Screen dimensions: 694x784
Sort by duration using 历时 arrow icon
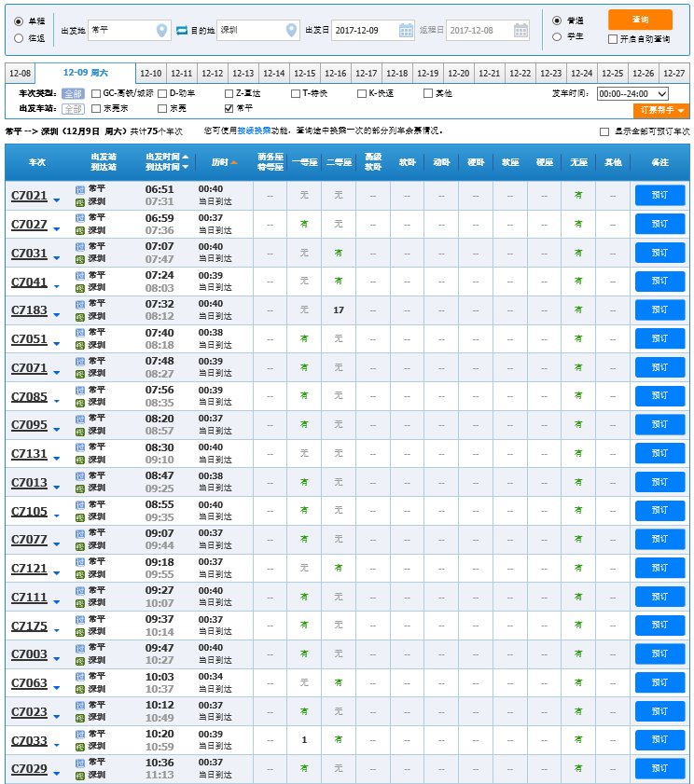coord(234,163)
